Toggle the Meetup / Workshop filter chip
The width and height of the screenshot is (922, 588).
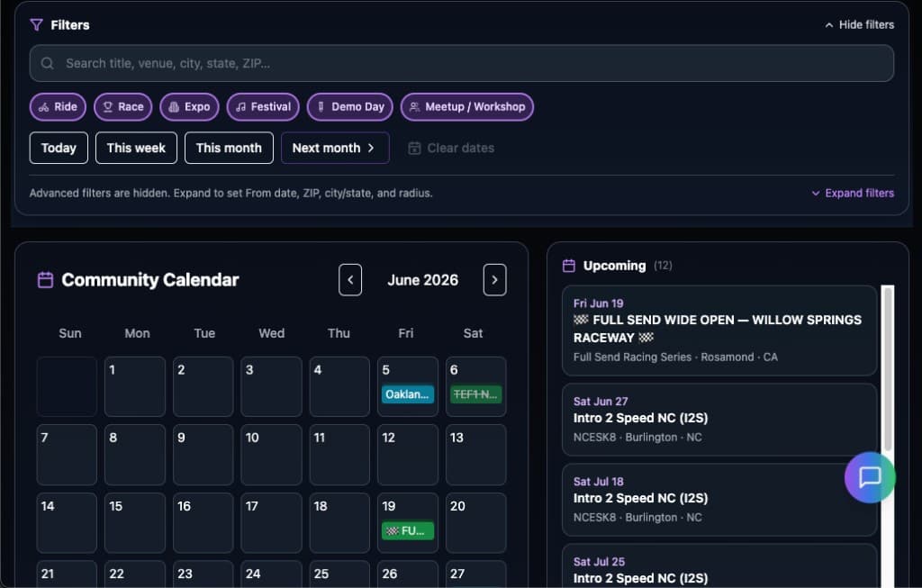pos(467,107)
